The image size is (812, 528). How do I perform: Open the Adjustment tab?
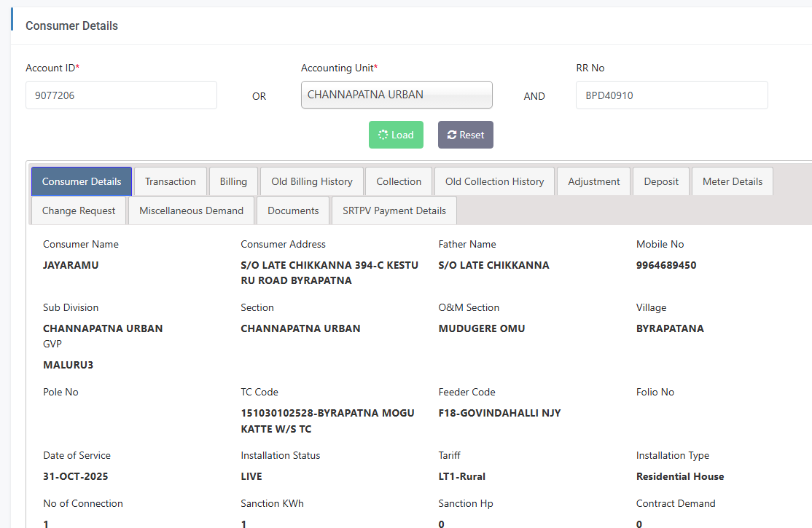[x=593, y=181]
